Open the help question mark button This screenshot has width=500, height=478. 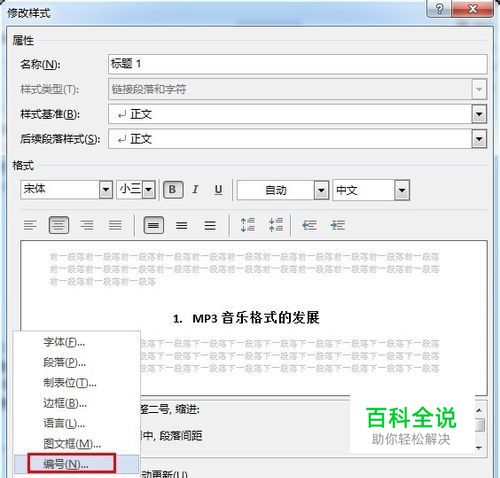(x=439, y=9)
